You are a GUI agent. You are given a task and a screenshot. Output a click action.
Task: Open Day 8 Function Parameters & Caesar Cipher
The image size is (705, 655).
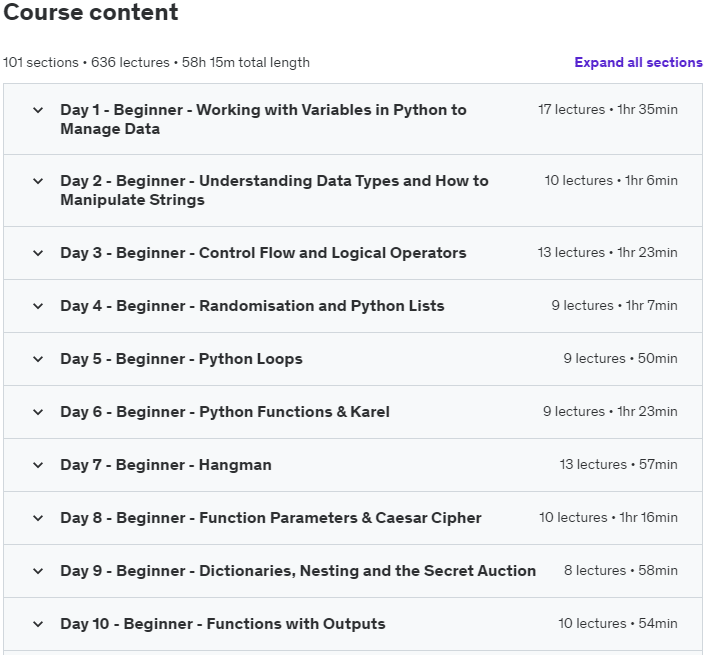[x=271, y=518]
